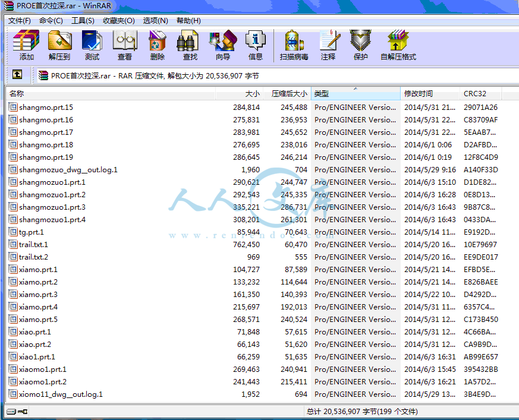Go up one folder level arrow

click(17, 74)
